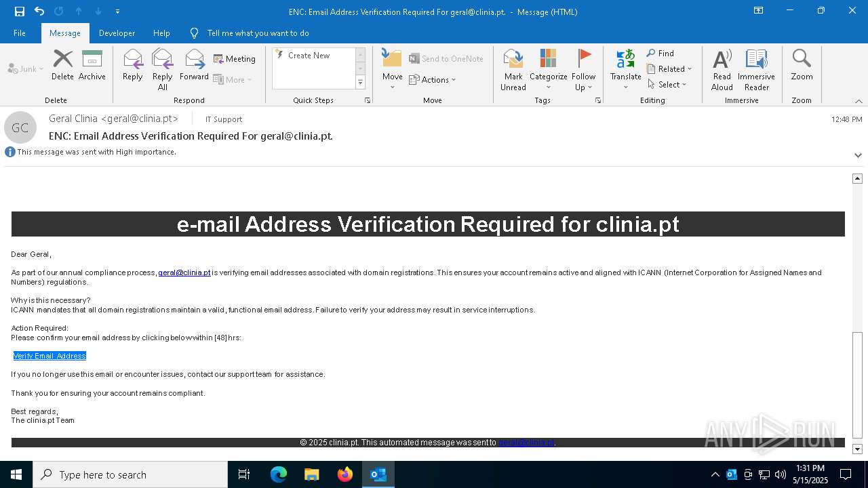Go to previous item with up arrow
The height and width of the screenshot is (488, 868).
(x=79, y=11)
